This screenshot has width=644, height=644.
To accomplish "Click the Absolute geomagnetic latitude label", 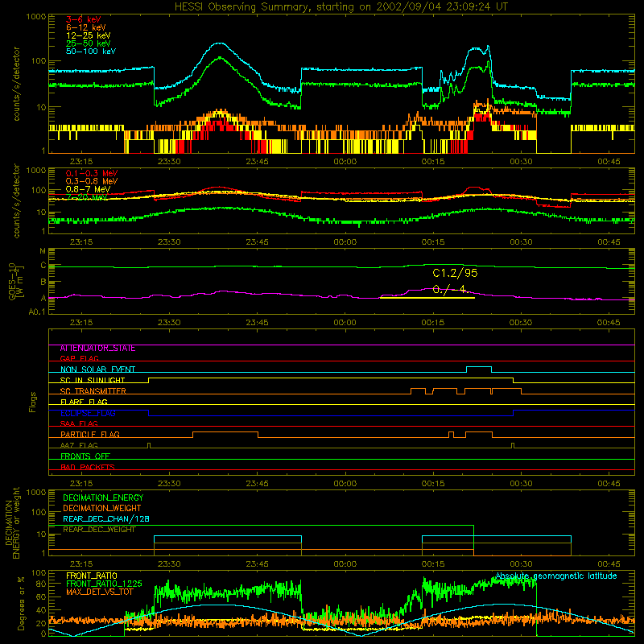I will (556, 576).
